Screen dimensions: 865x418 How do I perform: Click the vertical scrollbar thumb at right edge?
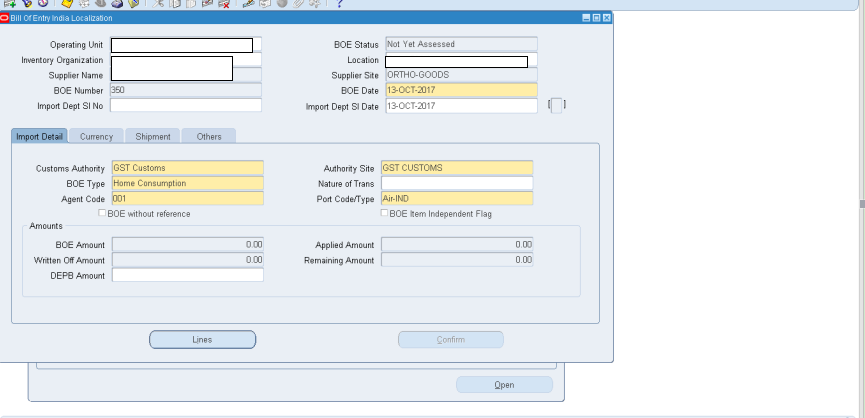pos(862,204)
